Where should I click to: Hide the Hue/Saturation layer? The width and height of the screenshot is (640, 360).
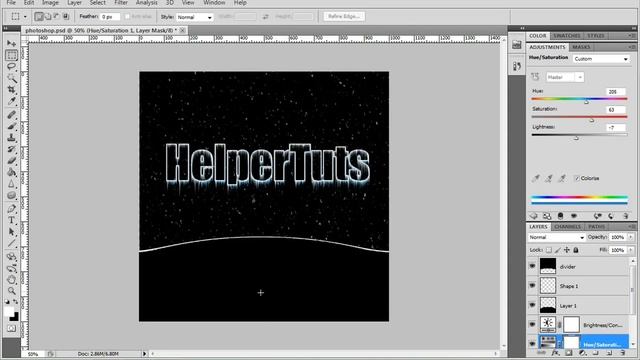click(x=532, y=344)
